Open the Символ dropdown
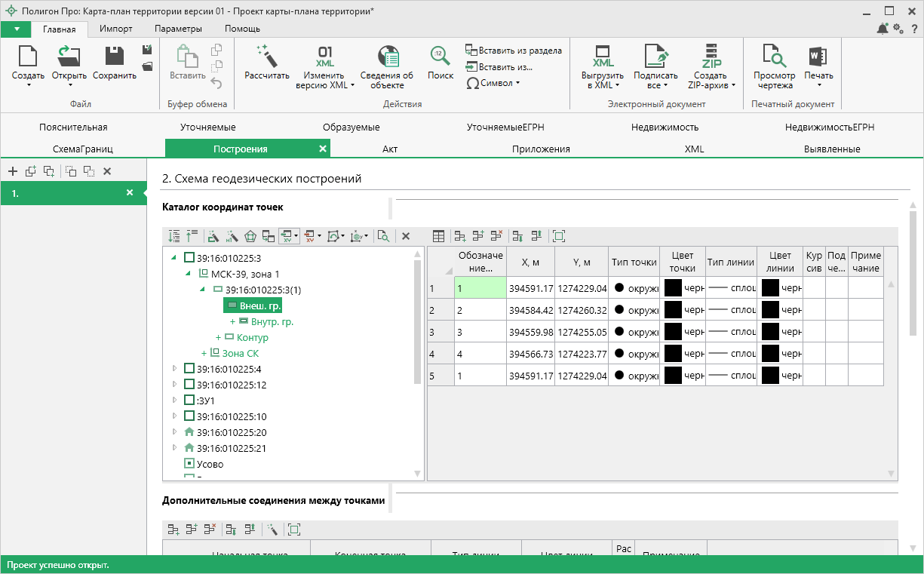The image size is (924, 574). point(495,83)
